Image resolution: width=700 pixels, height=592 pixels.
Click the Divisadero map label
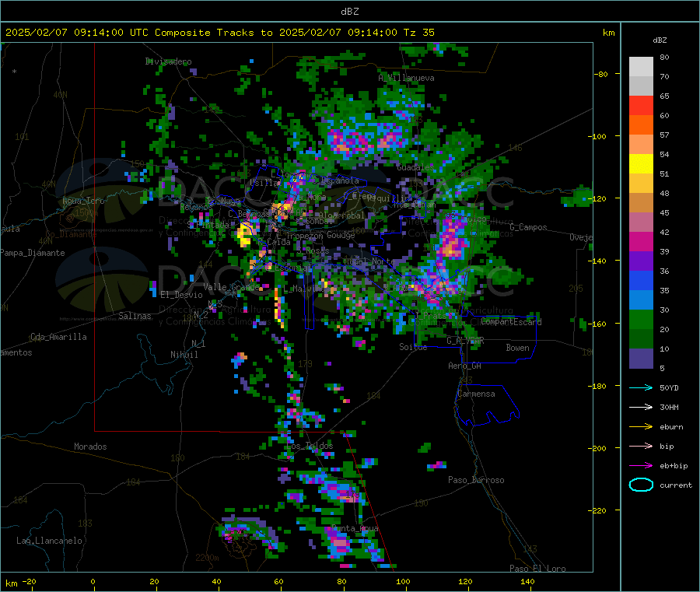[168, 61]
